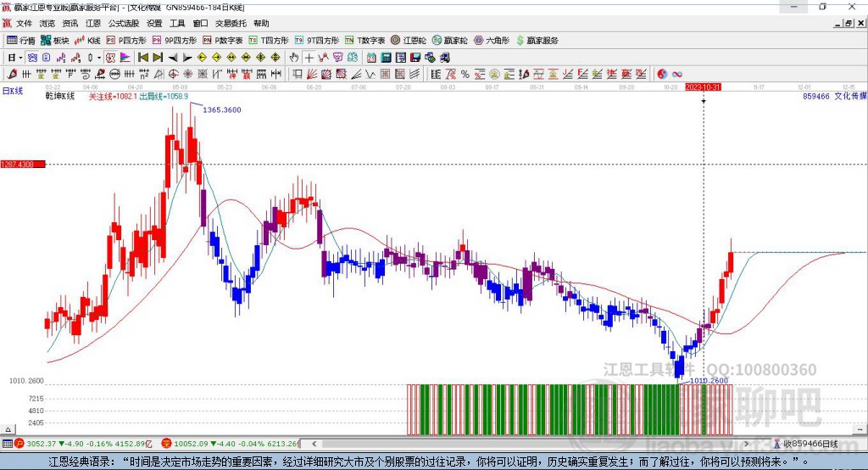Screen dimensions: 868x470
Task: Click the 赢家服务 button
Action: (x=537, y=40)
